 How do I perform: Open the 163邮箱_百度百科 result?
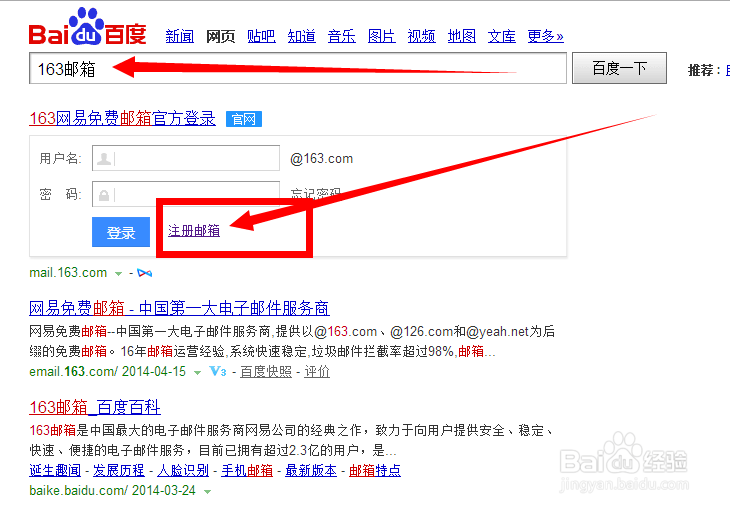95,407
